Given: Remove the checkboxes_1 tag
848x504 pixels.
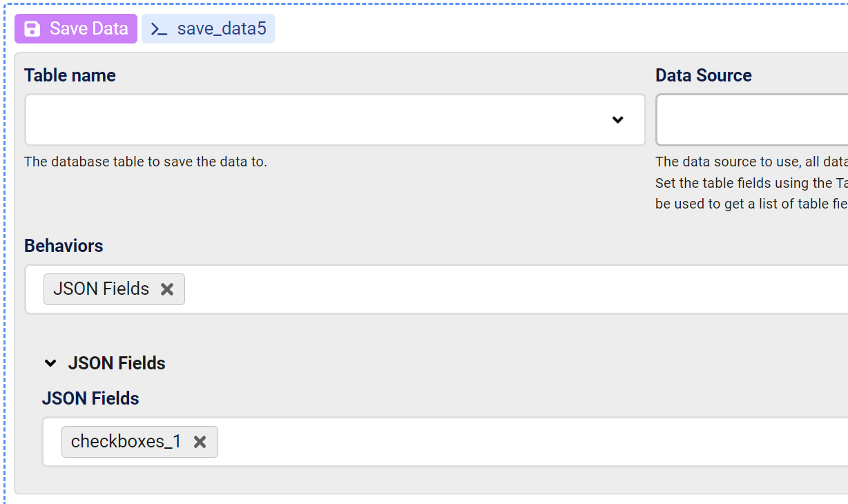Looking at the screenshot, I should click(200, 442).
